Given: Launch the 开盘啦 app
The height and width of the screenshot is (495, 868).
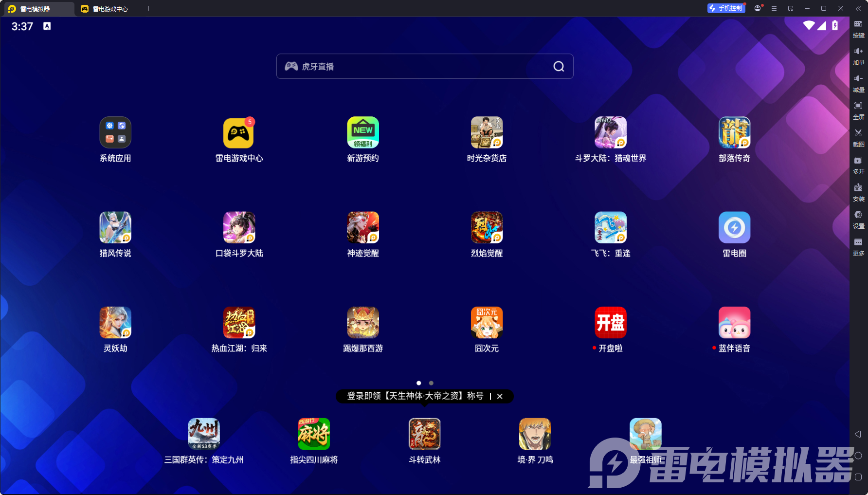Looking at the screenshot, I should (611, 322).
